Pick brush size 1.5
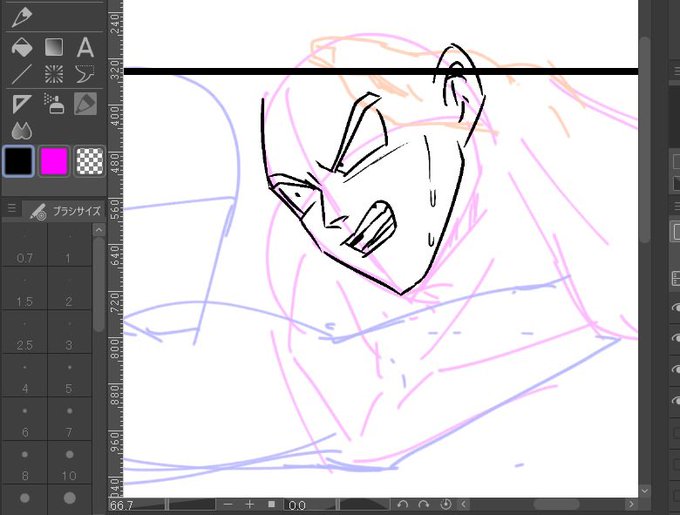 point(25,288)
